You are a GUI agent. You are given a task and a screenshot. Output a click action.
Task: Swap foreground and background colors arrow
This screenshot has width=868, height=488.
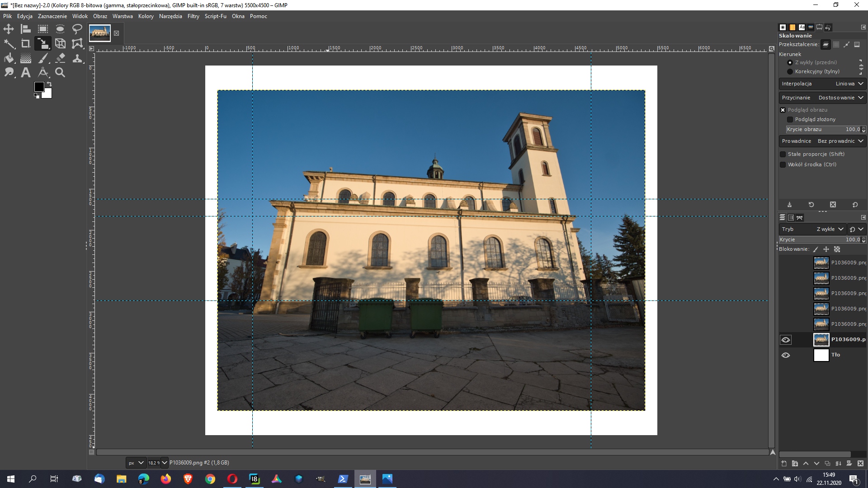pyautogui.click(x=49, y=84)
